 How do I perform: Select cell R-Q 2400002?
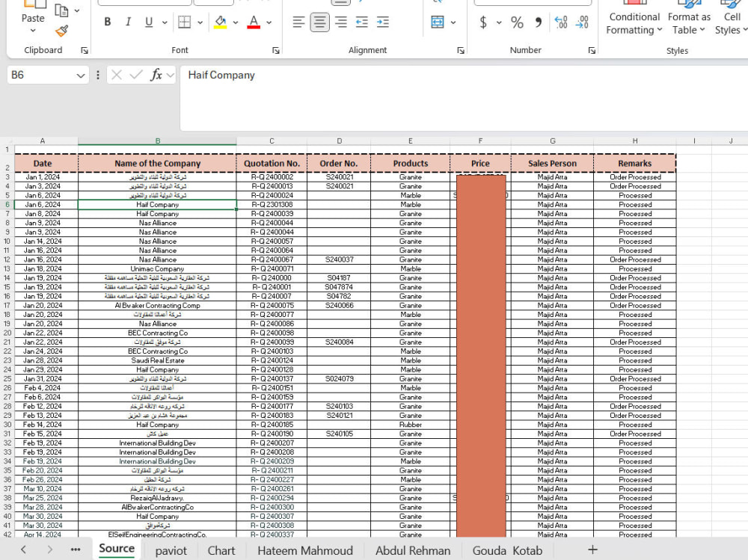point(272,177)
